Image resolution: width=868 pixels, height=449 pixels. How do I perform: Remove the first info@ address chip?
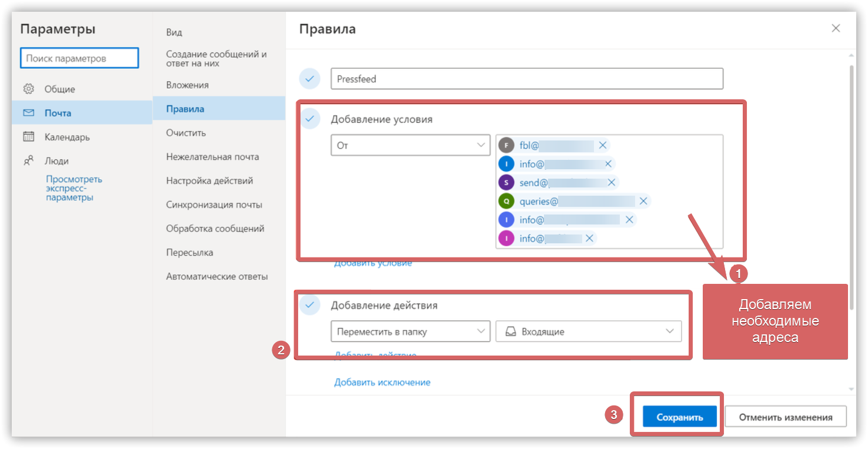pyautogui.click(x=608, y=164)
